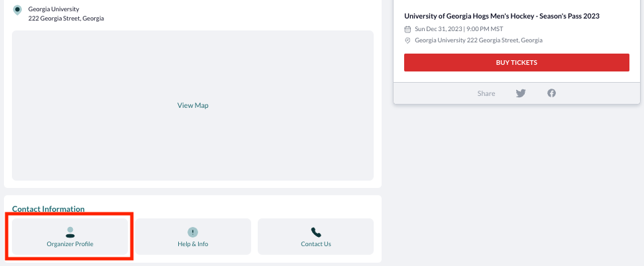Image resolution: width=644 pixels, height=266 pixels.
Task: Buy tickets for the hockey season's pass
Action: pos(517,62)
